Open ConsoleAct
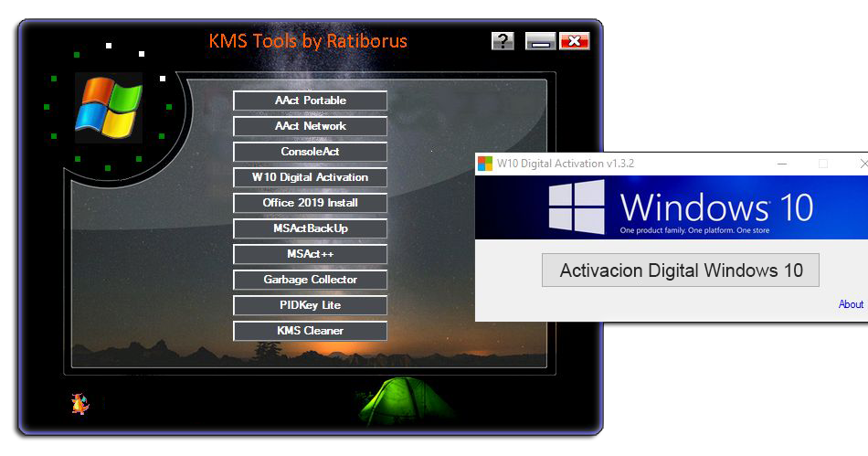 point(310,152)
